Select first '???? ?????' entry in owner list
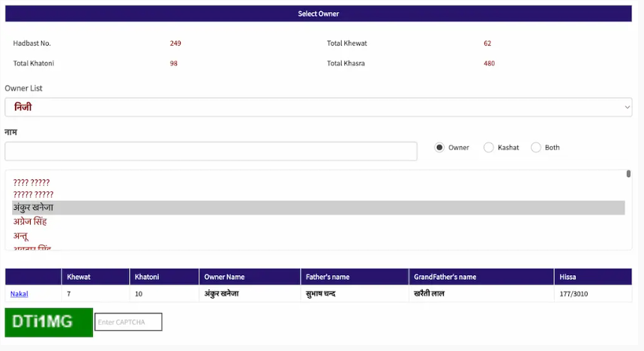Image resolution: width=644 pixels, height=351 pixels. 31,182
